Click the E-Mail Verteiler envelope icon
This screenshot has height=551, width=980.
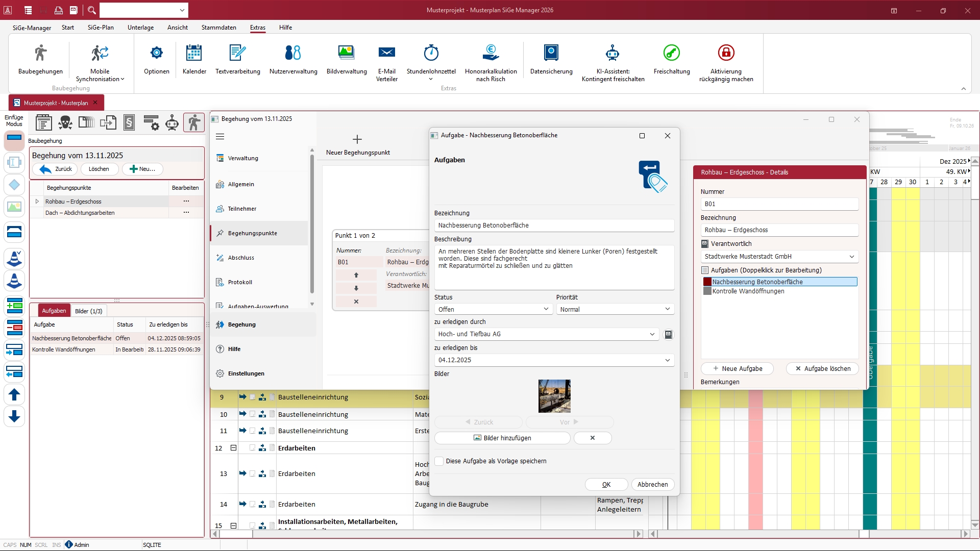coord(386,53)
